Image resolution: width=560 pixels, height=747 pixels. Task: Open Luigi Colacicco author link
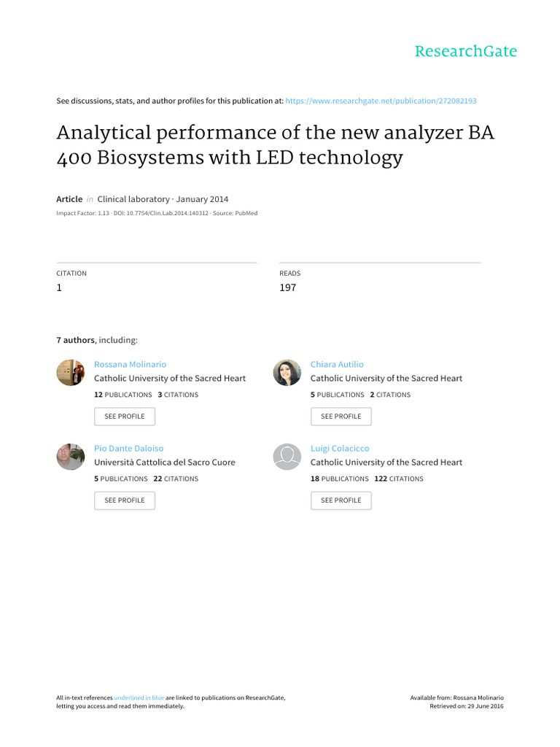click(x=340, y=449)
